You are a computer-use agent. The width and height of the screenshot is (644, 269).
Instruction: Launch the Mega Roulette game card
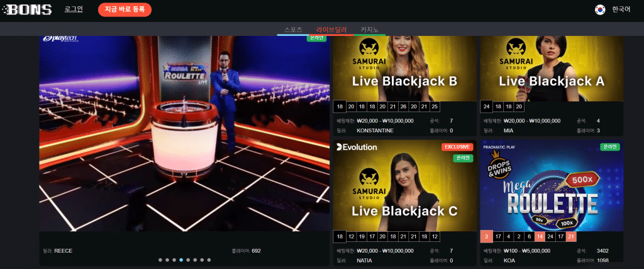pyautogui.click(x=552, y=203)
